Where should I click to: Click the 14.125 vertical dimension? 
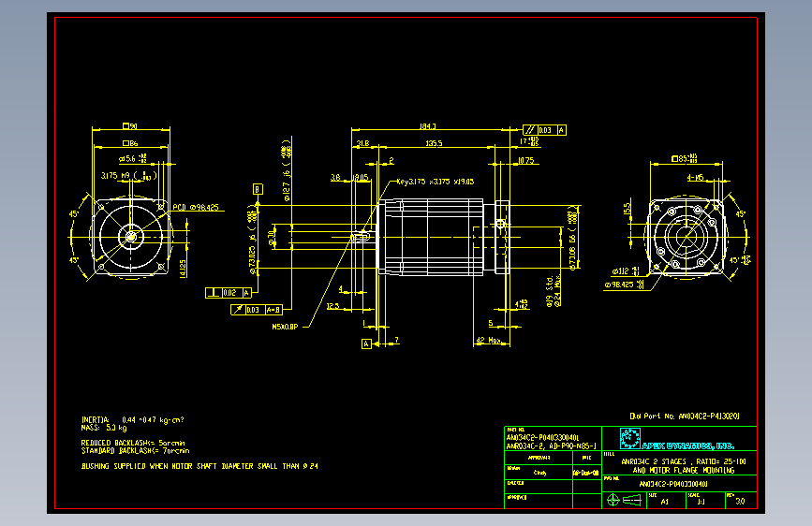coord(183,269)
